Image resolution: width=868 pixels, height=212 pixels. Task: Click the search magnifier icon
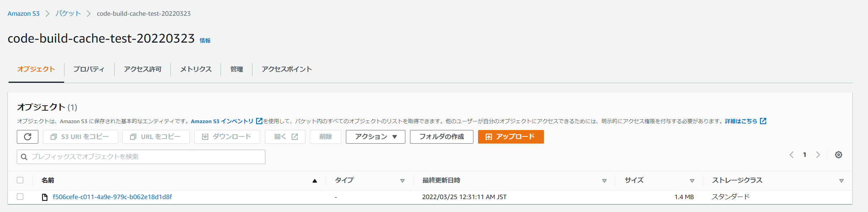(24, 157)
